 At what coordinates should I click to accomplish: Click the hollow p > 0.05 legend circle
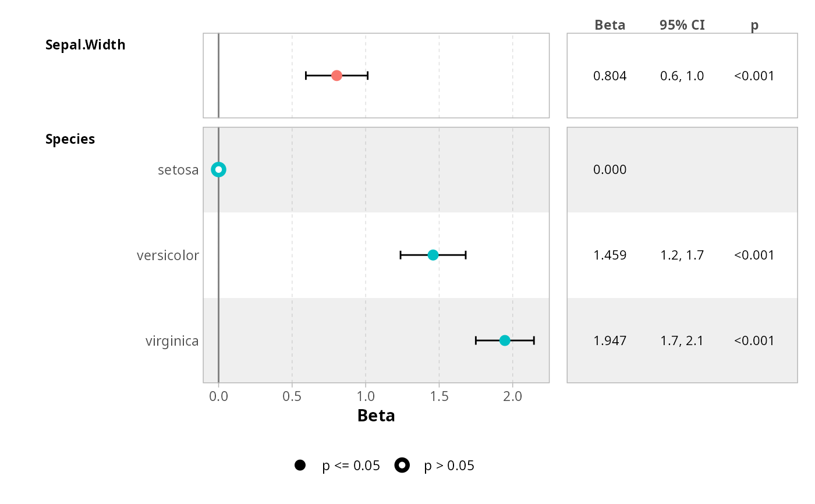(x=402, y=465)
